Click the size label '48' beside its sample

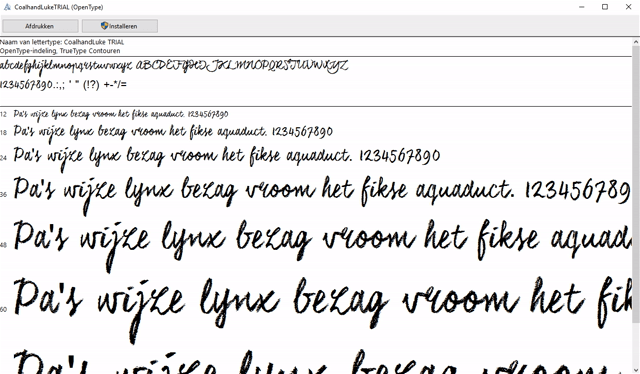(4, 245)
